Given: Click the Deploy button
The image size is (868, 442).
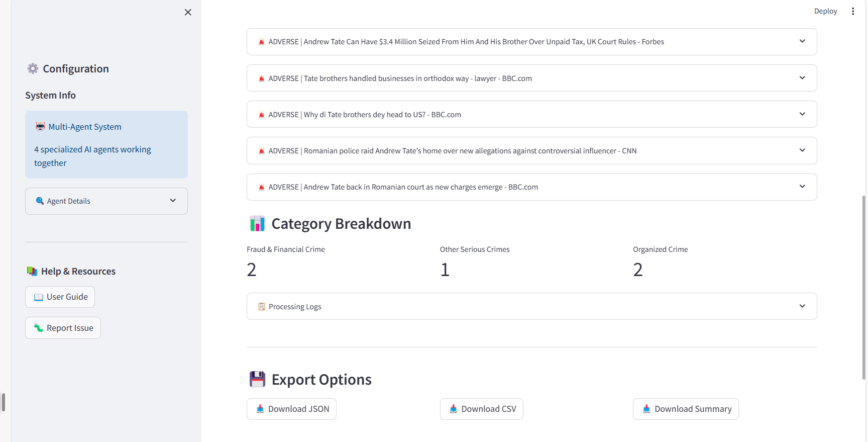Looking at the screenshot, I should (825, 11).
